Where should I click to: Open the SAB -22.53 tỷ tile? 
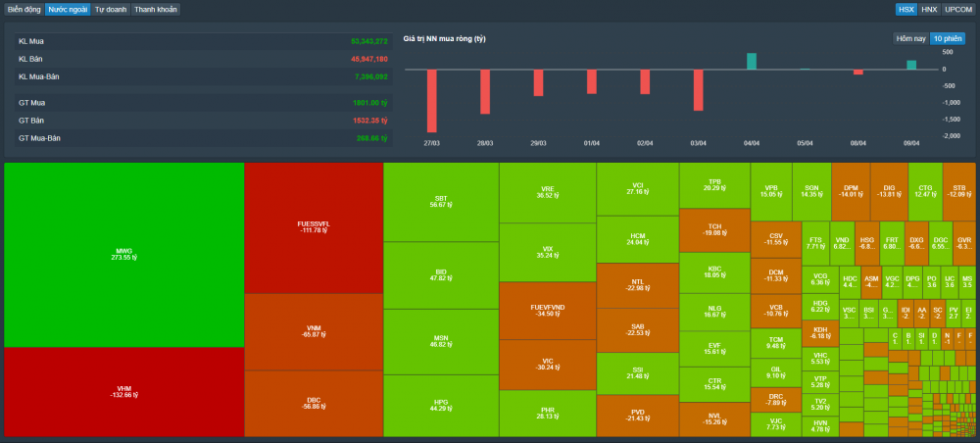pyautogui.click(x=638, y=330)
